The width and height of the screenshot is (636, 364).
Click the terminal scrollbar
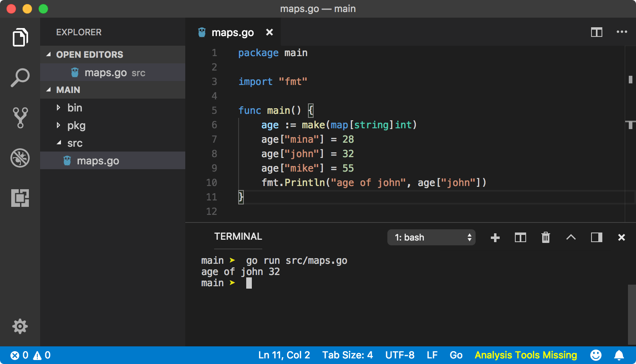pyautogui.click(x=632, y=314)
